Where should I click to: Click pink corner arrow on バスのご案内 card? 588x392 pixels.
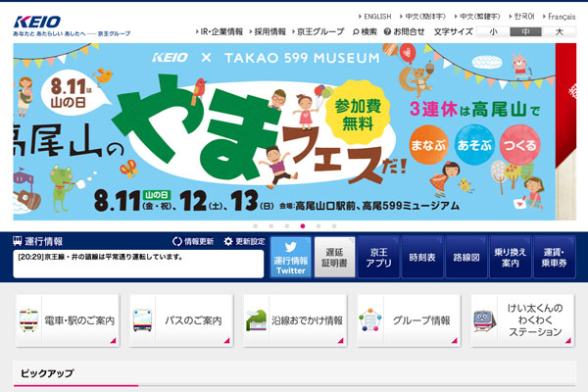pos(227,341)
